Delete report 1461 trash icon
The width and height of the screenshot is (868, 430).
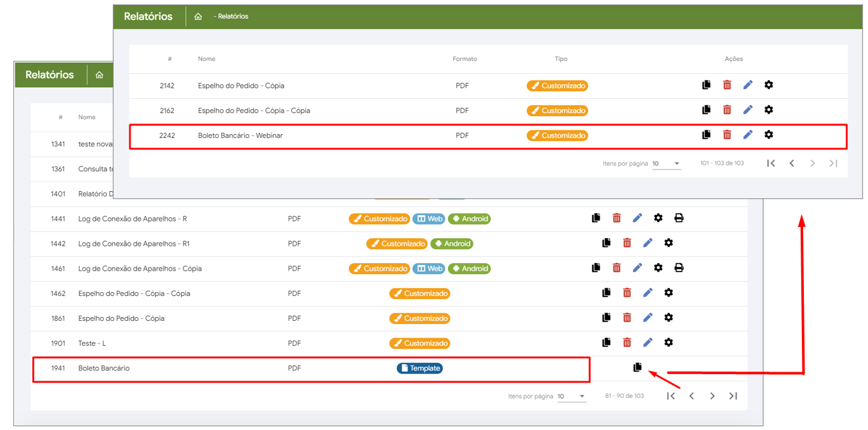617,268
